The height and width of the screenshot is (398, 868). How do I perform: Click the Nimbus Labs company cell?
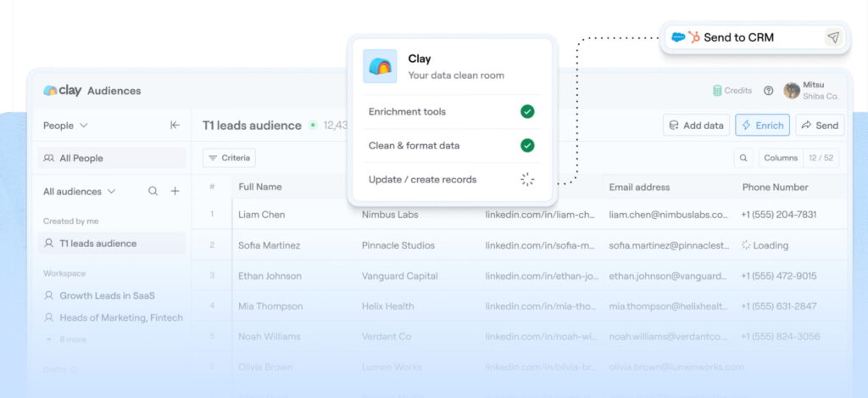click(x=390, y=215)
